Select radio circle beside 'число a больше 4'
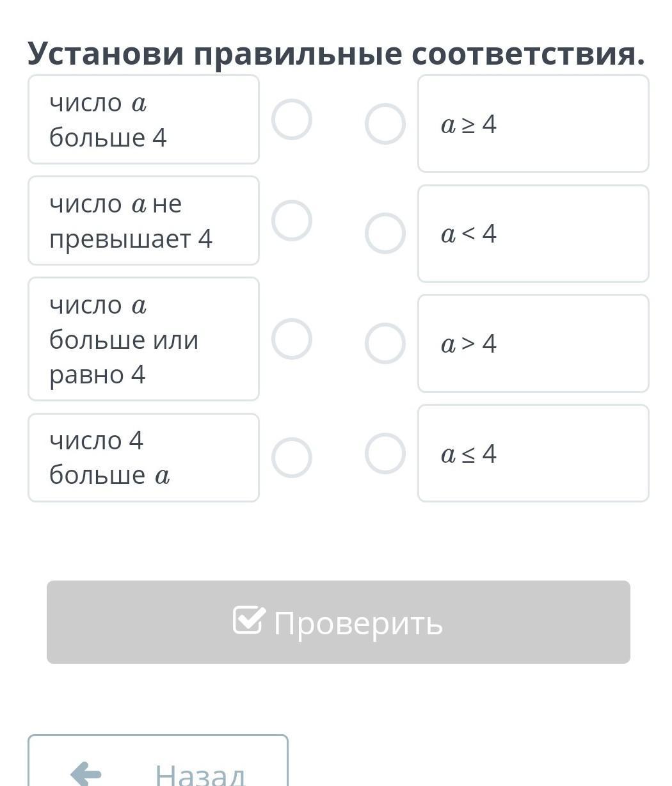Viewport: 672px width, 786px height. pos(291,119)
